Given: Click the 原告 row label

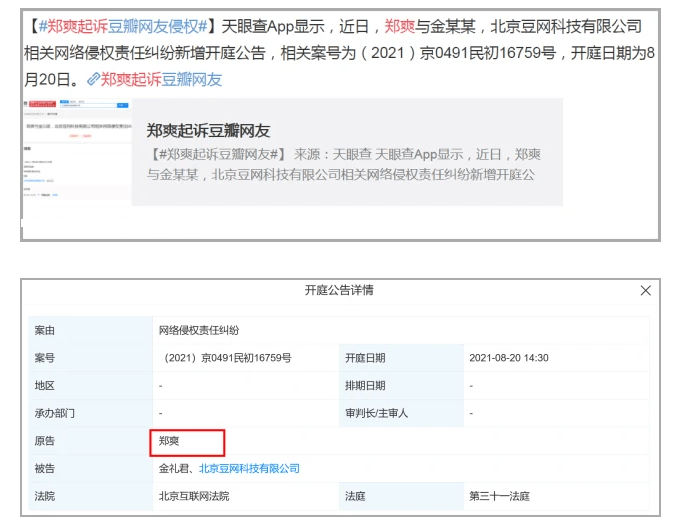Looking at the screenshot, I should [x=45, y=441].
